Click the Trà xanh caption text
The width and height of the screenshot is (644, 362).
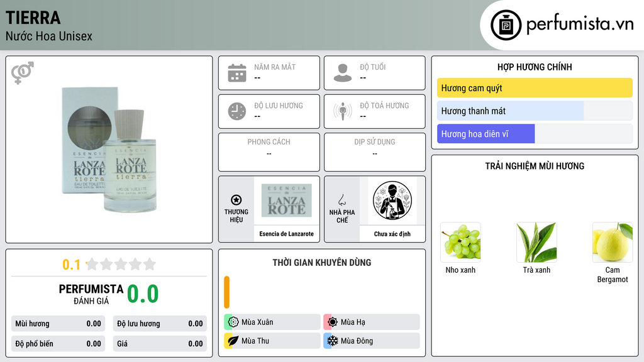coord(536,270)
